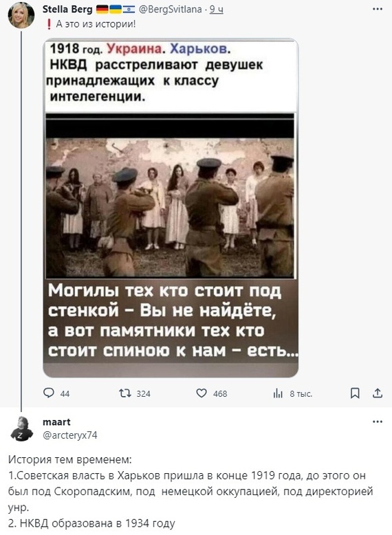The height and width of the screenshot is (535, 392).
Task: Open maart's profile avatar
Action: (x=21, y=428)
